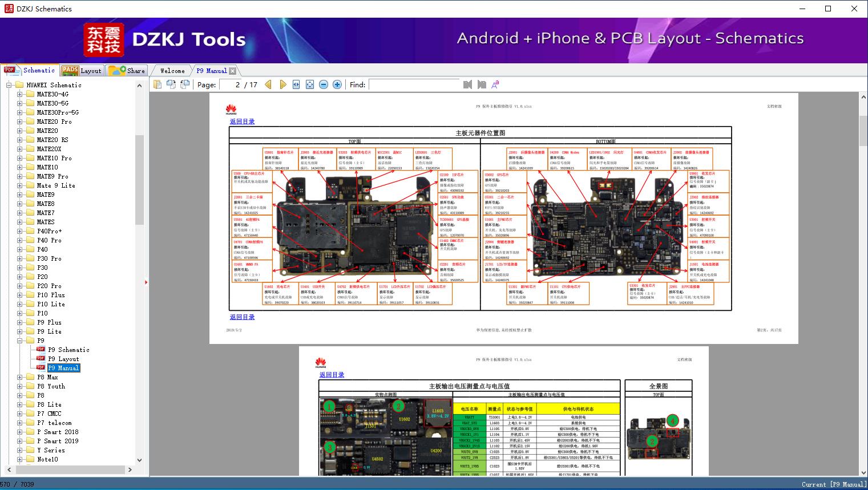Select P9 Manual in the tree

point(63,368)
